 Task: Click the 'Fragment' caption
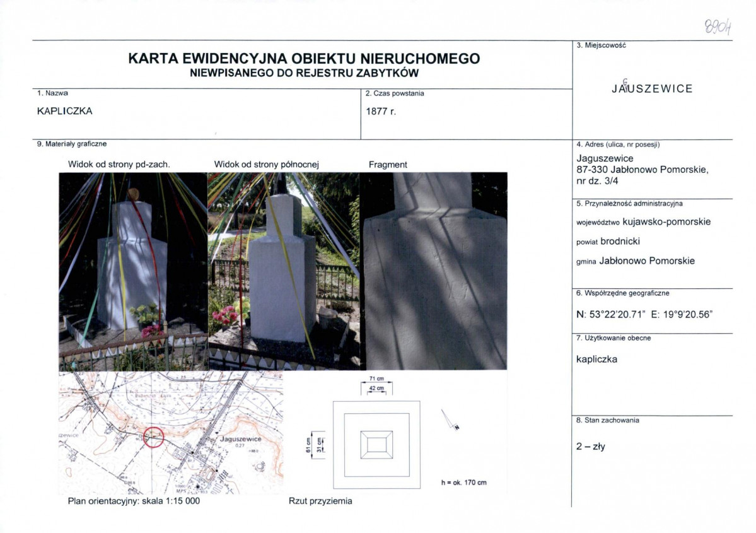(388, 165)
